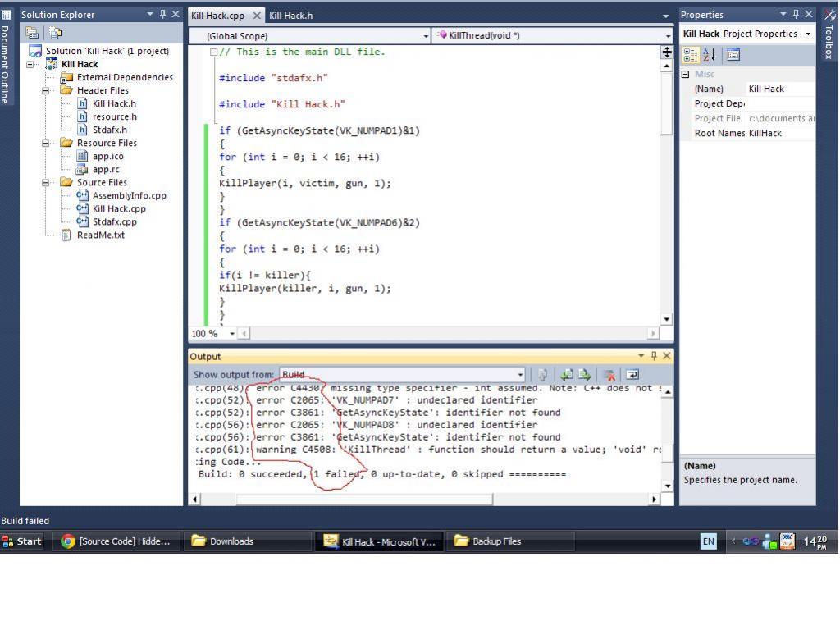Close the Kill Hack.cpp tab
This screenshot has height=630, width=840.
[257, 16]
